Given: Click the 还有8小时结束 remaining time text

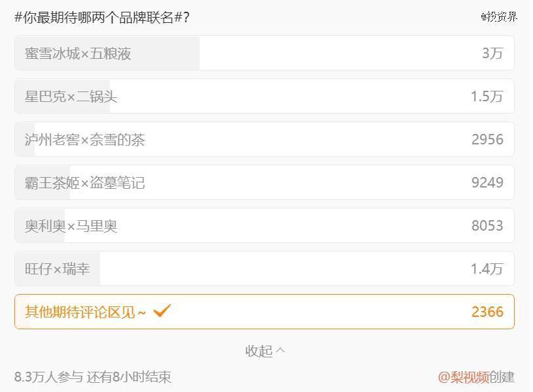Looking at the screenshot, I should click(x=129, y=377).
